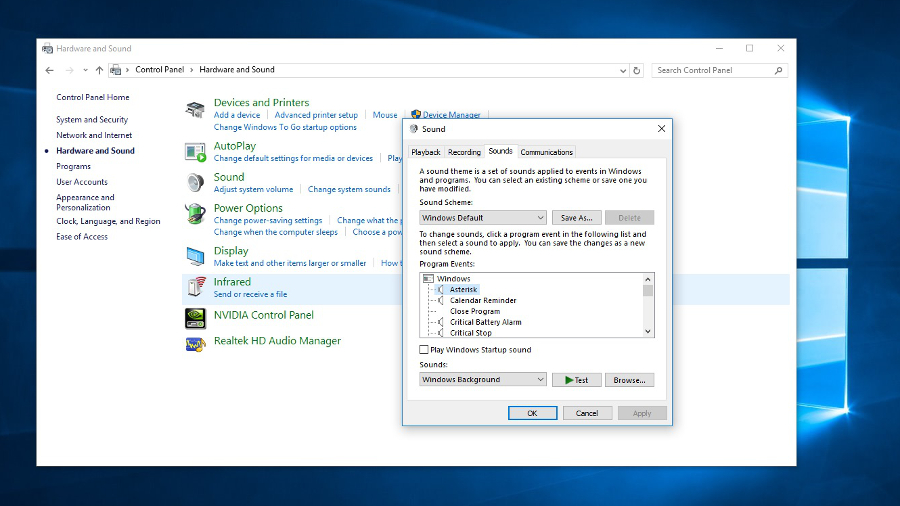Switch to the Recording tab
This screenshot has width=900, height=506.
[464, 152]
